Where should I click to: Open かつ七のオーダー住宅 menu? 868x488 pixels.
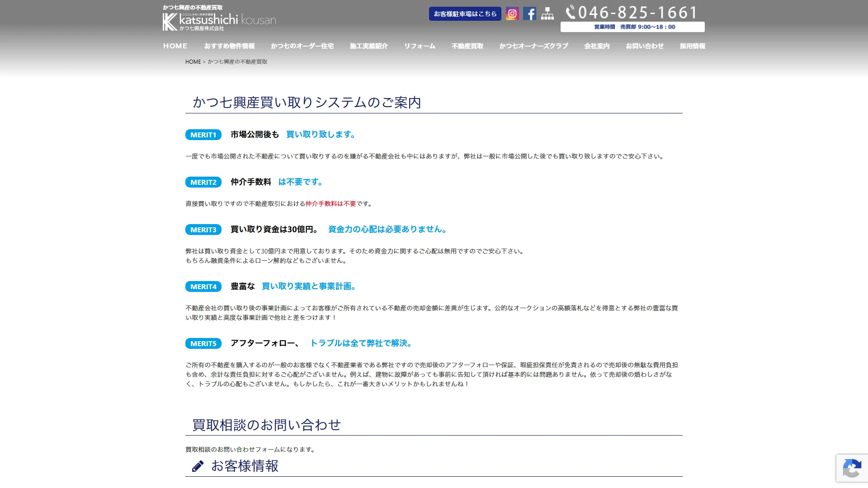[x=302, y=46]
